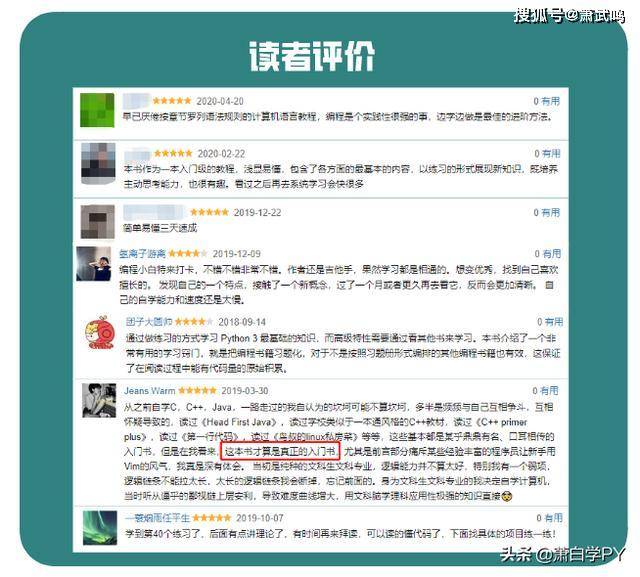The image size is (640, 577).
Task: Click the 读者评价 heading
Action: [x=312, y=54]
